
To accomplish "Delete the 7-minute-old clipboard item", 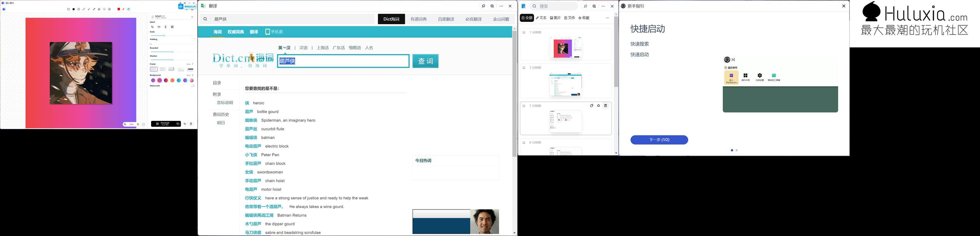I will (606, 106).
